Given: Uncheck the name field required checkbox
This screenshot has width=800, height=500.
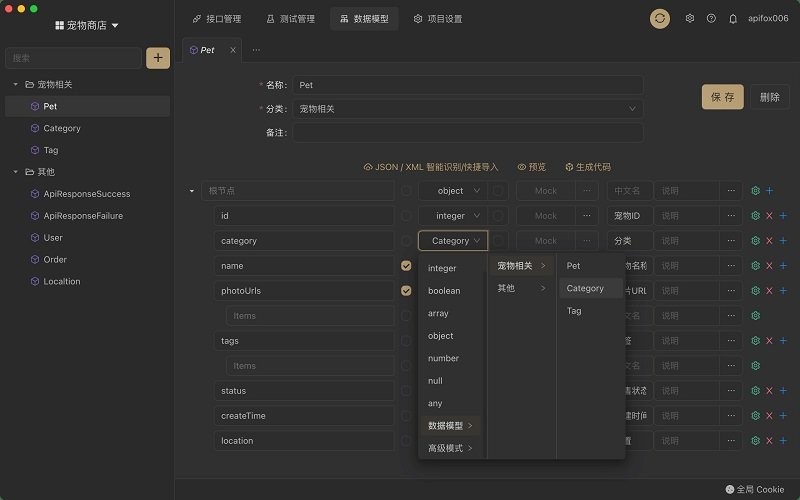Looking at the screenshot, I should [406, 266].
